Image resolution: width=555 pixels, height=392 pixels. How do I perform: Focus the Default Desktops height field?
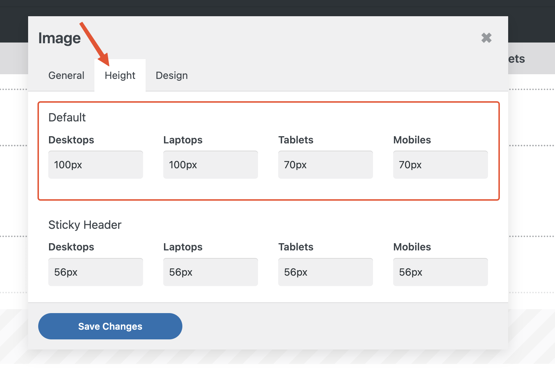(x=96, y=165)
